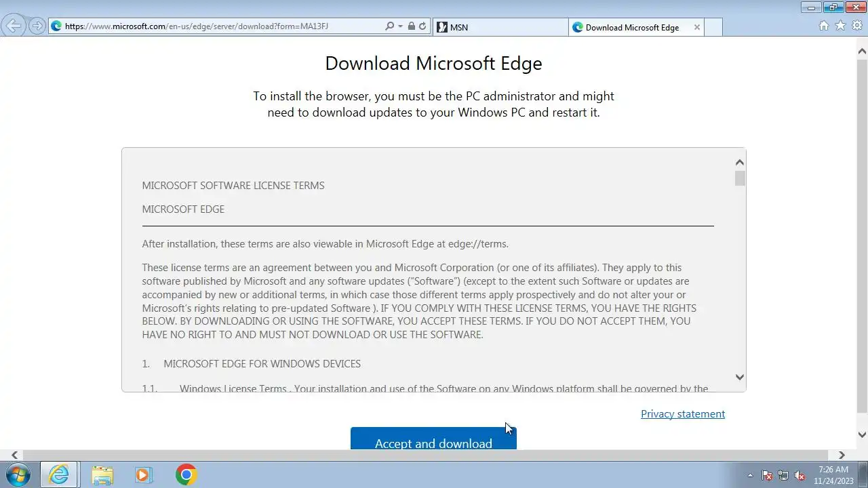The height and width of the screenshot is (488, 868).
Task: Show hidden tray icons arrow
Action: [x=750, y=475]
